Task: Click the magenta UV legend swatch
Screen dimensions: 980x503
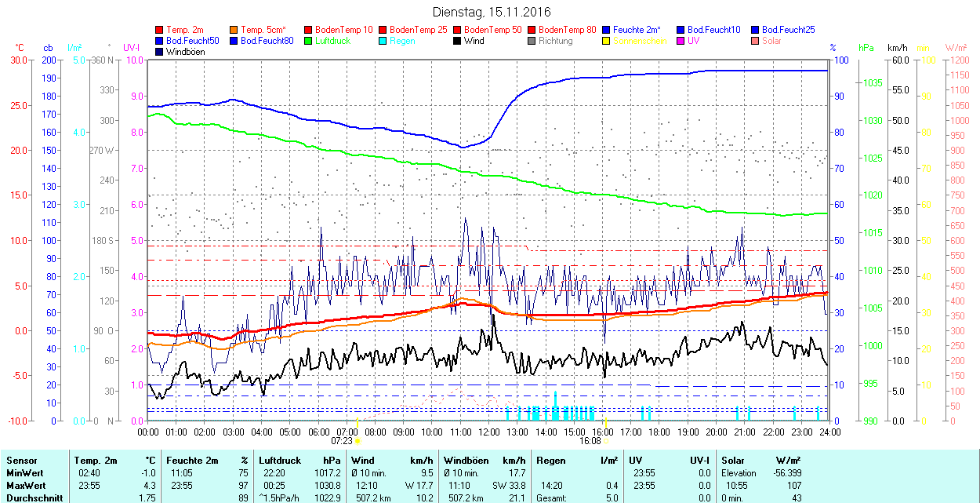Action: click(681, 41)
